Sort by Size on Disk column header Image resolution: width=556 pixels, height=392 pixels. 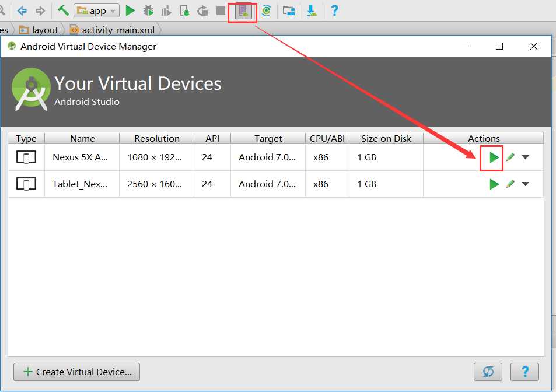[386, 138]
